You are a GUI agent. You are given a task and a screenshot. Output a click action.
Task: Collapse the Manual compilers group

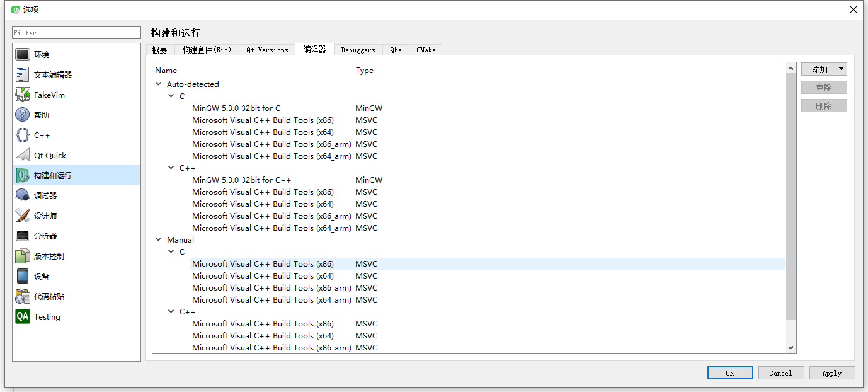point(158,239)
